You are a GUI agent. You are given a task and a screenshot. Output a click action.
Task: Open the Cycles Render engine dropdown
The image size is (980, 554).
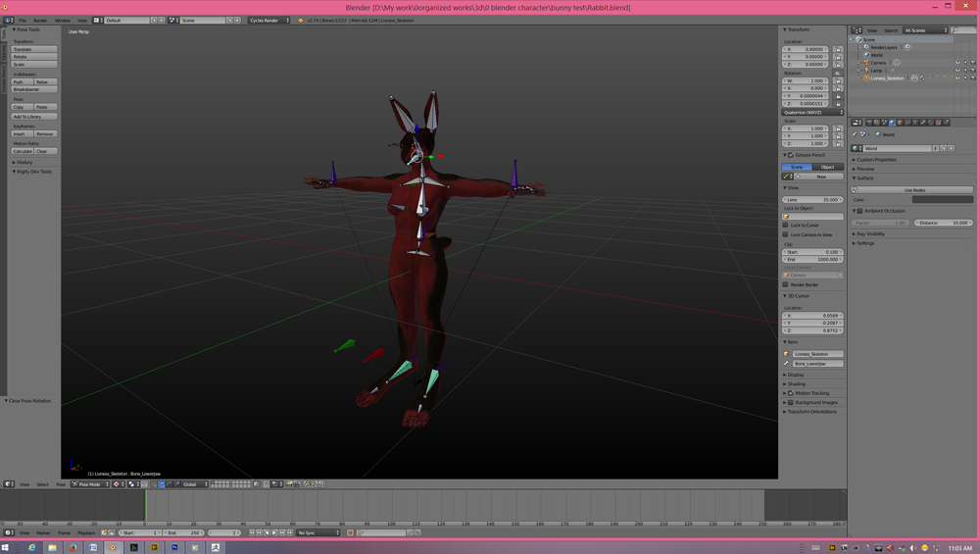pyautogui.click(x=268, y=20)
